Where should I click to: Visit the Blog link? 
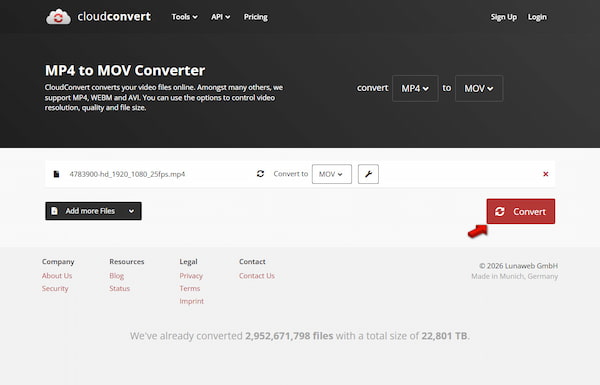pos(116,276)
